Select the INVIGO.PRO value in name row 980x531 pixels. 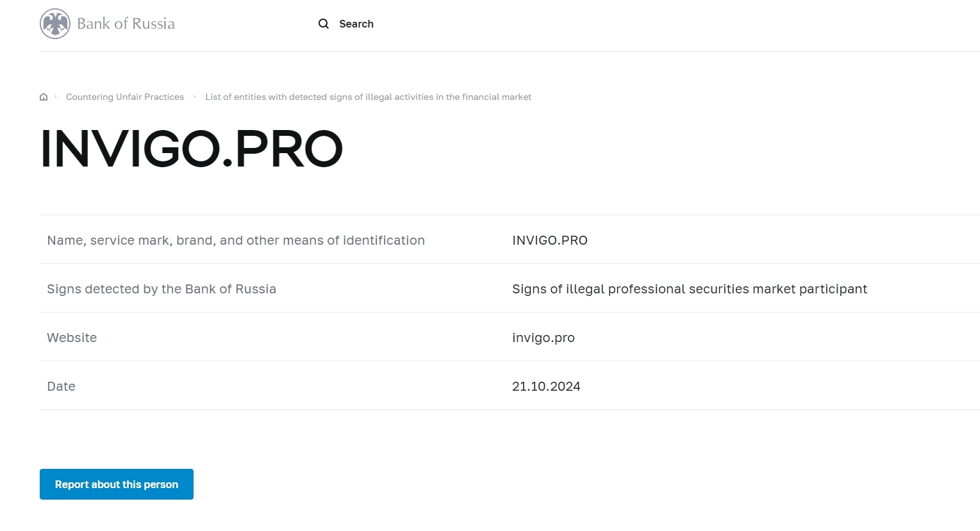pyautogui.click(x=549, y=240)
